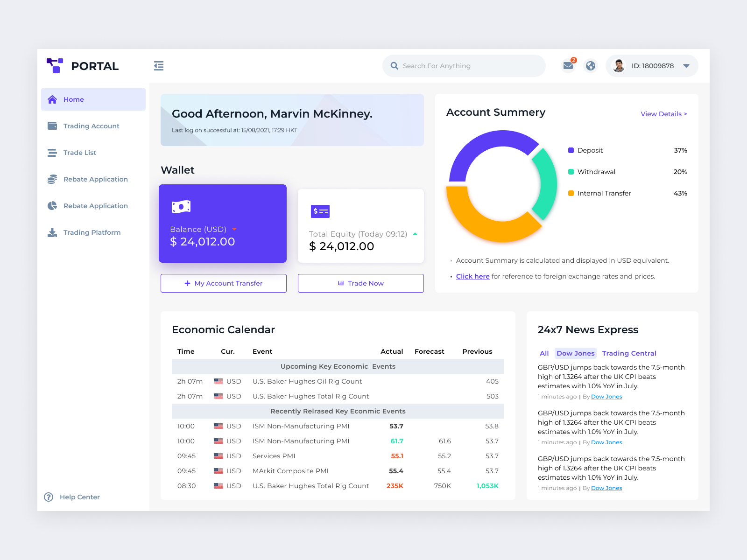Click the Trade List icon

(52, 152)
